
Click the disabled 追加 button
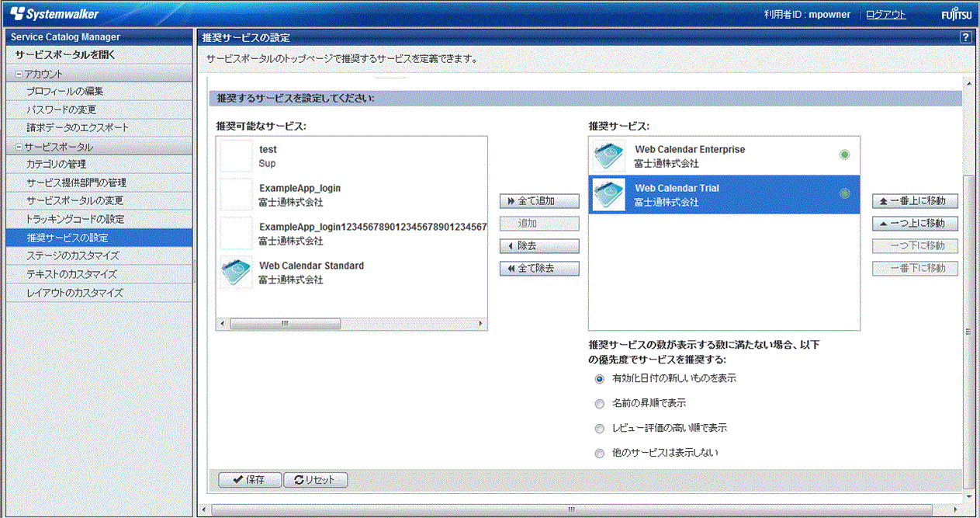click(539, 224)
